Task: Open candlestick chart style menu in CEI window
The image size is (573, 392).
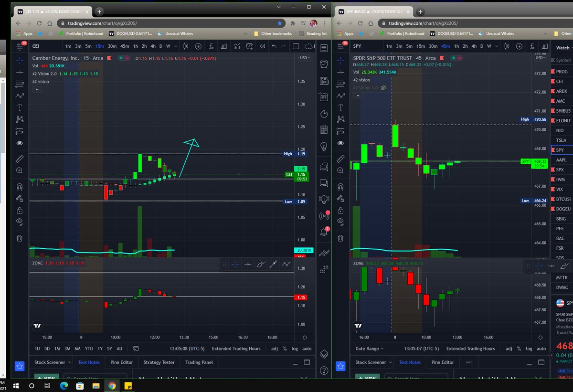Action: (x=186, y=46)
